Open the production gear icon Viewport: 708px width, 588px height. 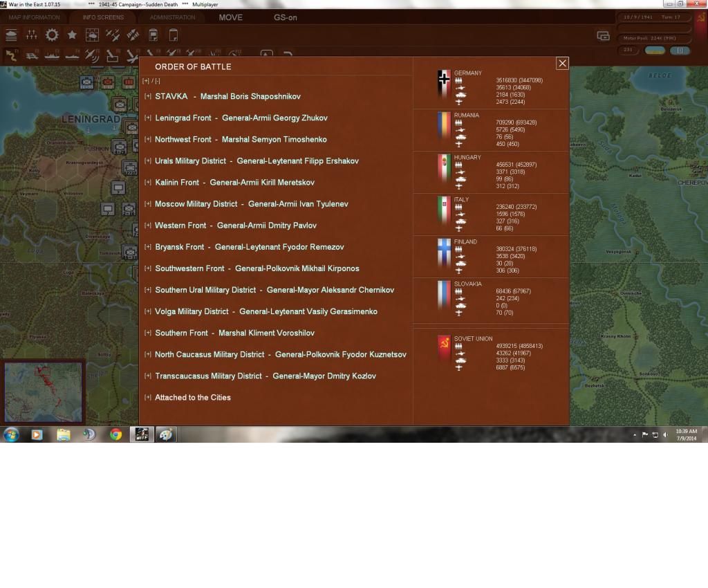(x=52, y=35)
